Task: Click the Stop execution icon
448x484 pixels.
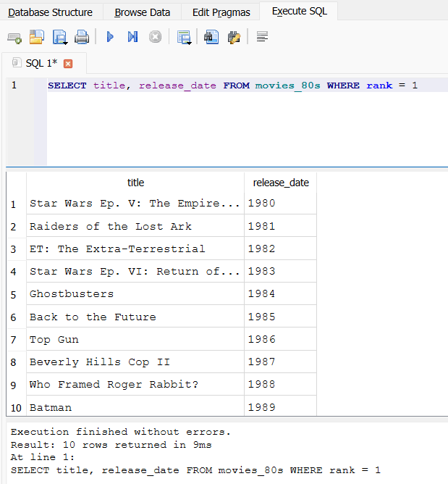Action: pyautogui.click(x=155, y=37)
